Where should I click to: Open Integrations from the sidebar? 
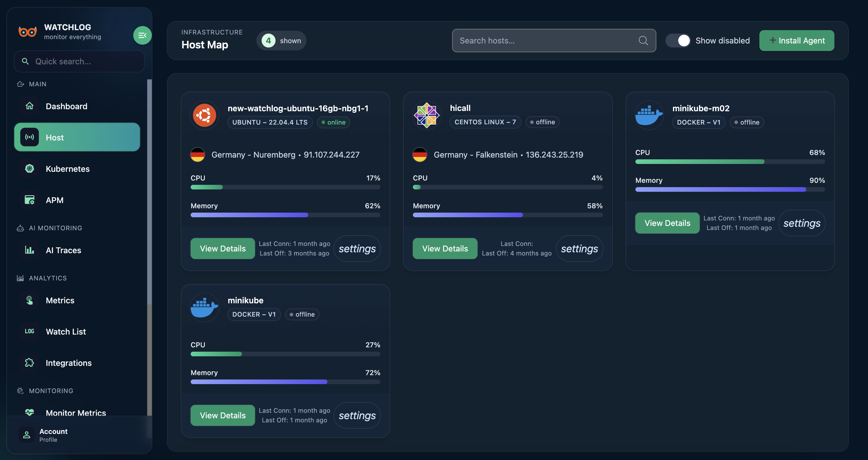(x=77, y=363)
